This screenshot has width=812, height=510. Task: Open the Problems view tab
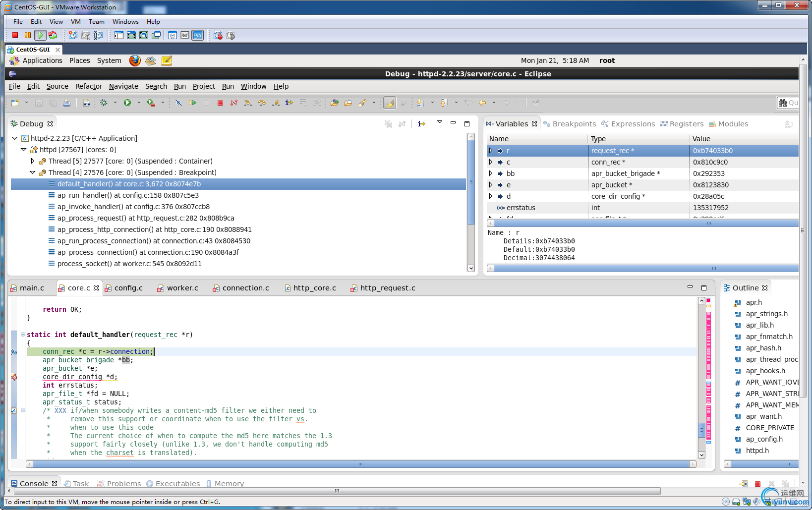[x=119, y=484]
